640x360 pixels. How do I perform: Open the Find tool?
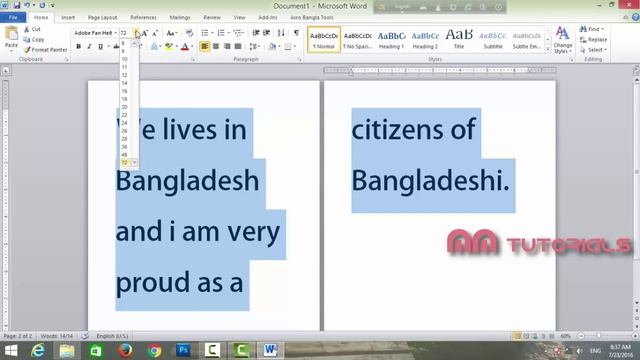pyautogui.click(x=591, y=29)
